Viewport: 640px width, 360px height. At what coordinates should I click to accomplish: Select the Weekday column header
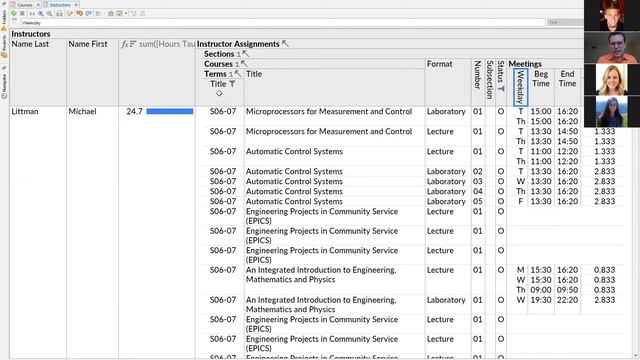pos(520,87)
